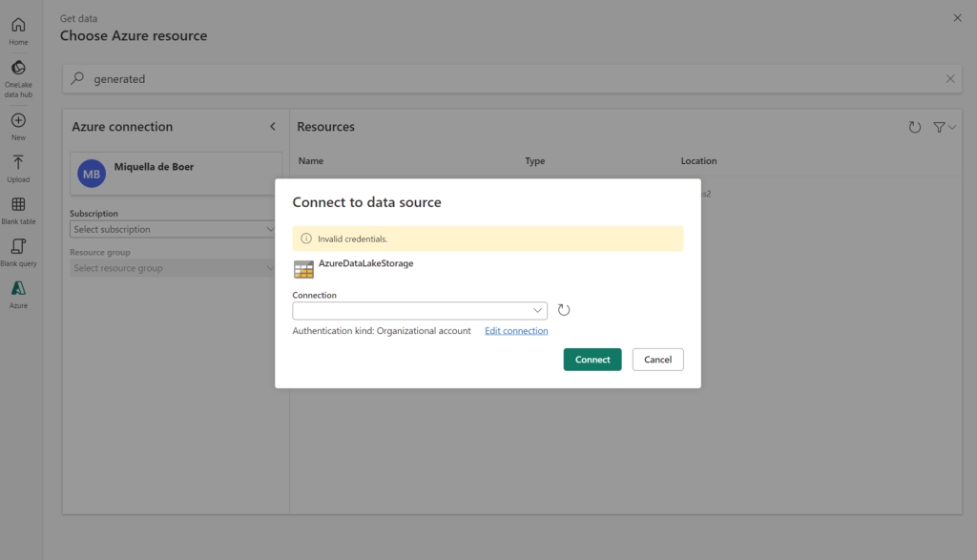Click the AzureDataLakeStorage label

click(365, 263)
